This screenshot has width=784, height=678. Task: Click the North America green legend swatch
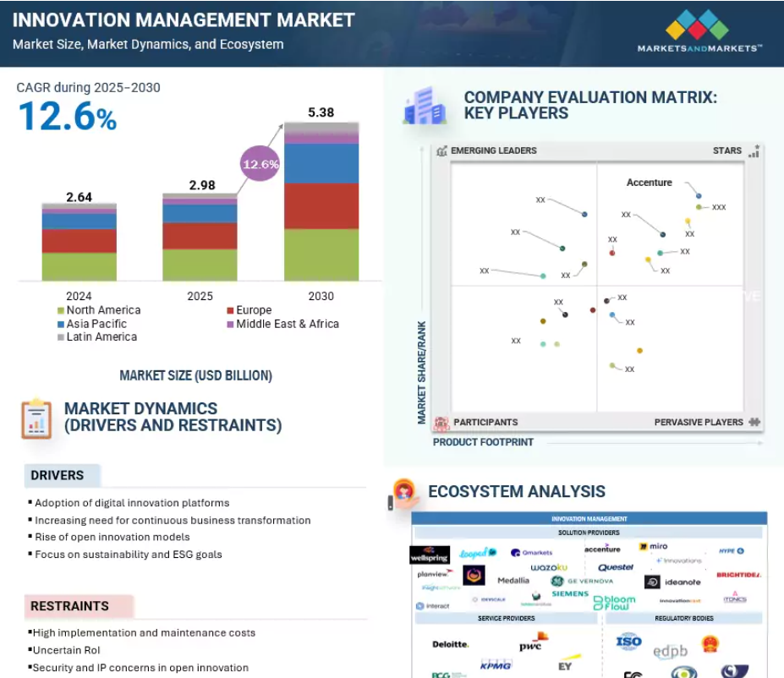point(61,310)
